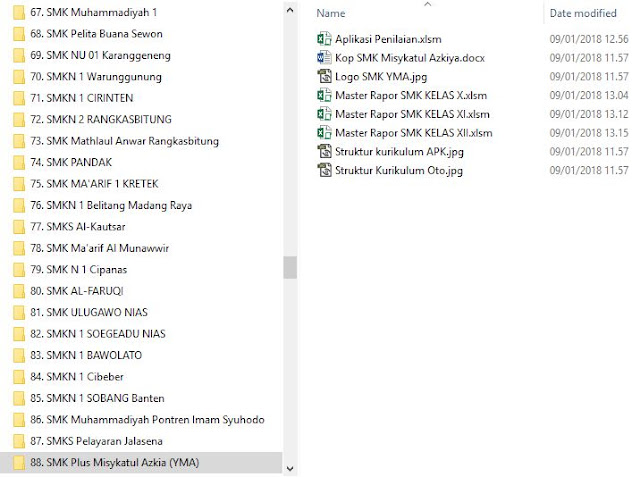Click folder icon of 80. SMK AL-FARUQI

tap(19, 291)
